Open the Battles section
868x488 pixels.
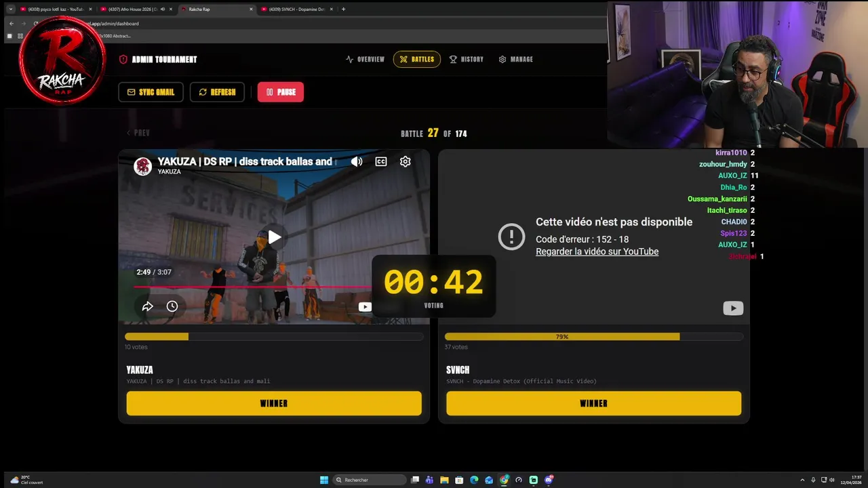(416, 60)
